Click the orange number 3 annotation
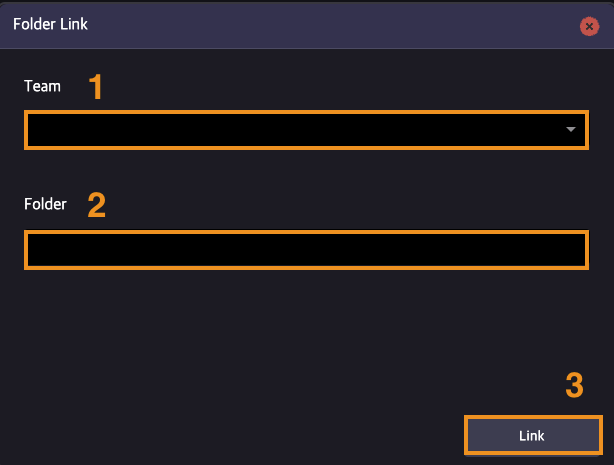Viewport: 614px width, 465px height. coord(574,385)
